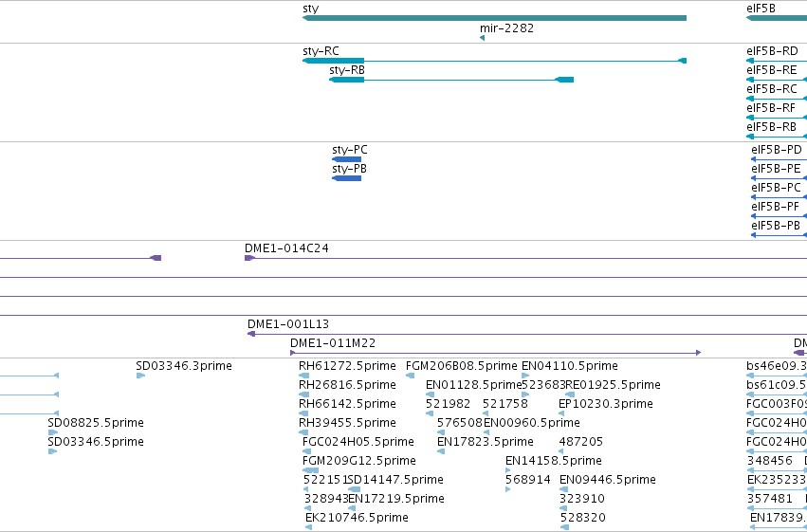Click the RH39455.5prime EST label

(347, 423)
